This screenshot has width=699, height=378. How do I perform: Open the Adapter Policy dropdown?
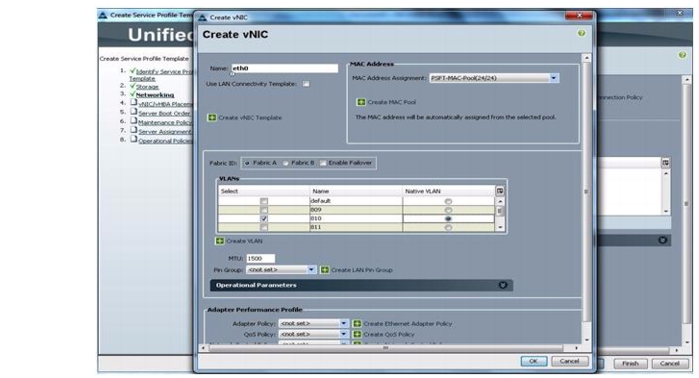(344, 323)
